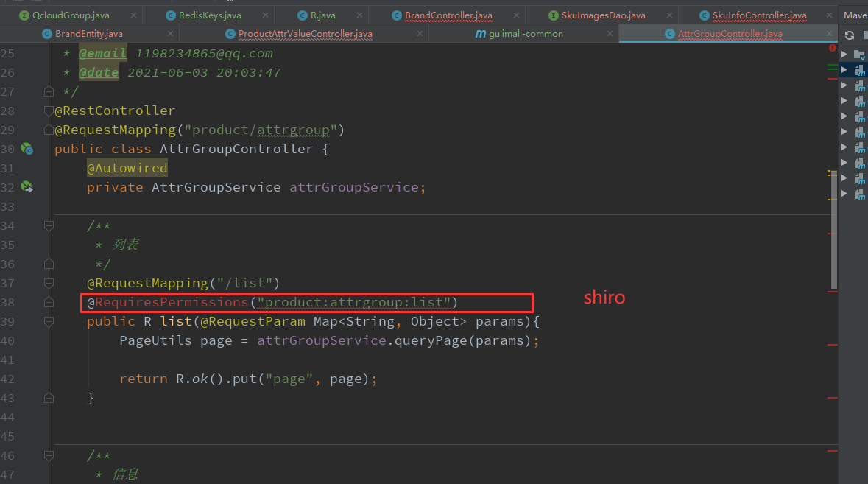
Task: Close the RedisKeys.java tab
Action: pos(265,15)
